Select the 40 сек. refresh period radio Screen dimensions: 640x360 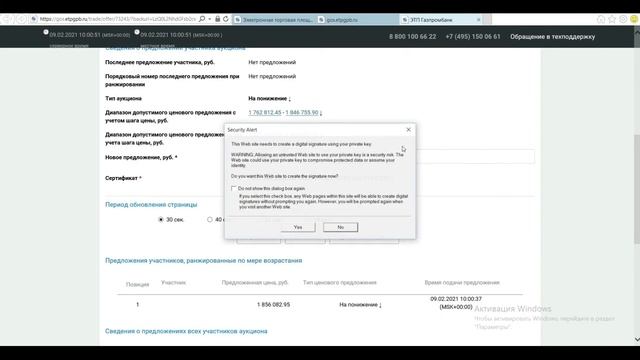210,220
